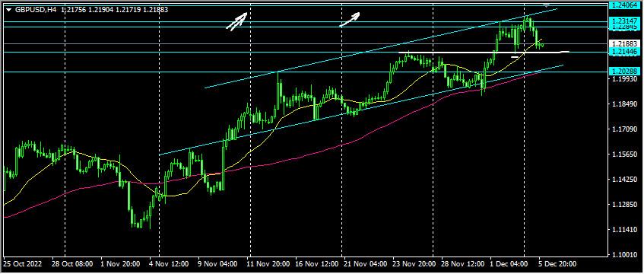Click the 1.24064 price level label
The height and width of the screenshot is (274, 644).
pos(624,5)
